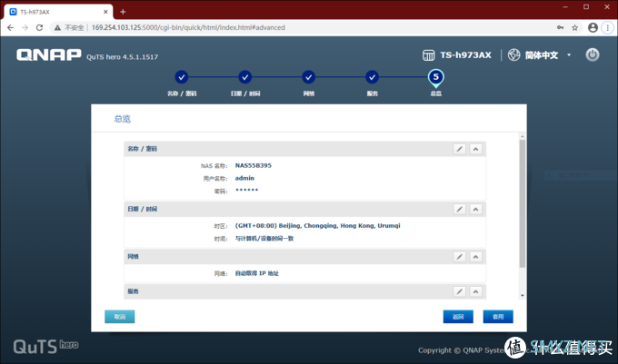Image resolution: width=618 pixels, height=364 pixels.
Task: Click the scrollbar down arrow in overview
Action: click(x=523, y=296)
